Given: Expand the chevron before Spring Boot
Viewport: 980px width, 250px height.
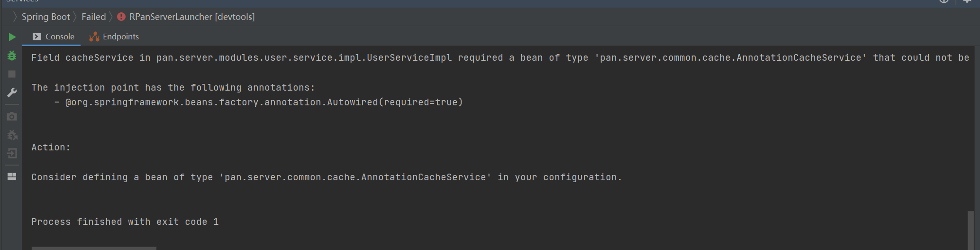Looking at the screenshot, I should click(x=15, y=17).
